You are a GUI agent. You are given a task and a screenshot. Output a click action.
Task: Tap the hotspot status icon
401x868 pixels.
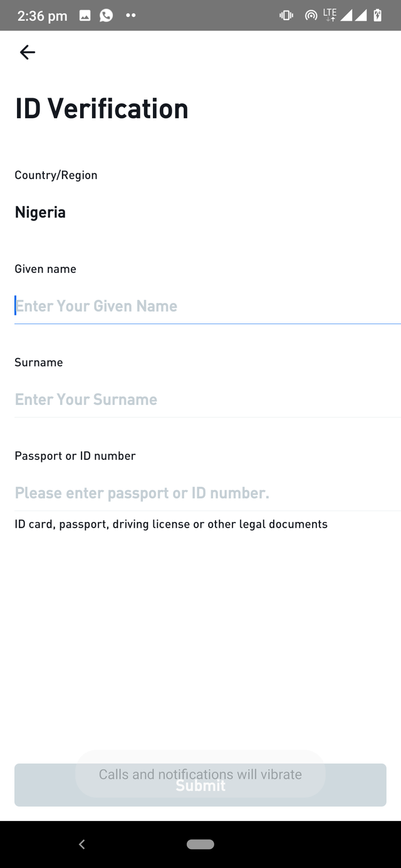click(x=311, y=16)
